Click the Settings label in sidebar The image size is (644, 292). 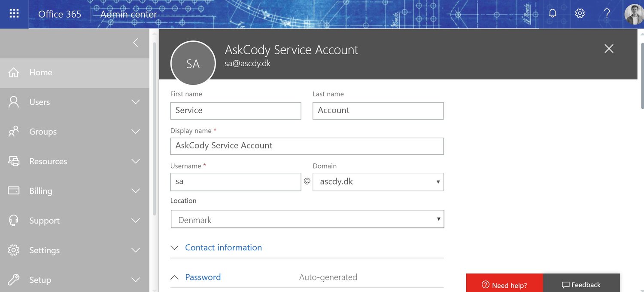(x=44, y=250)
